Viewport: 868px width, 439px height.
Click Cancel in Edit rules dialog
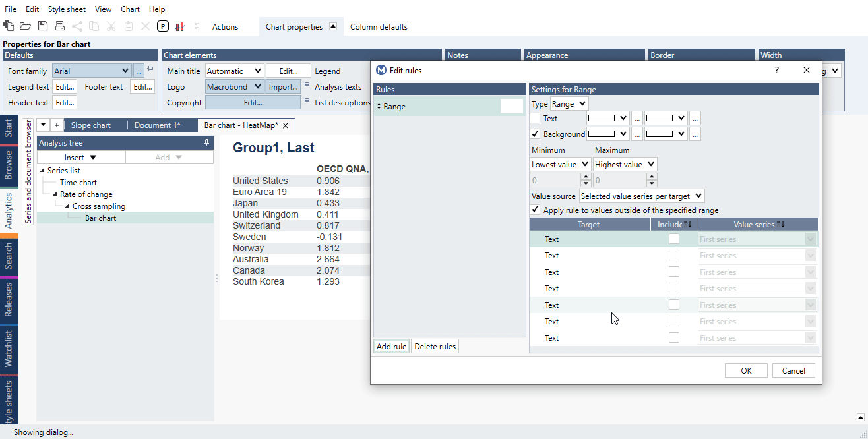793,370
